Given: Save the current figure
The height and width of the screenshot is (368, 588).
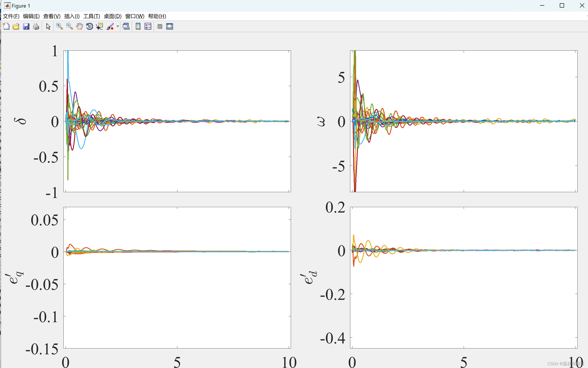Looking at the screenshot, I should tap(26, 26).
